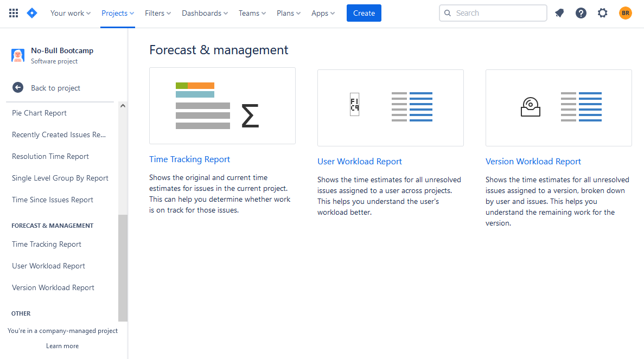Open the settings gear icon
The height and width of the screenshot is (359, 644).
coord(602,12)
